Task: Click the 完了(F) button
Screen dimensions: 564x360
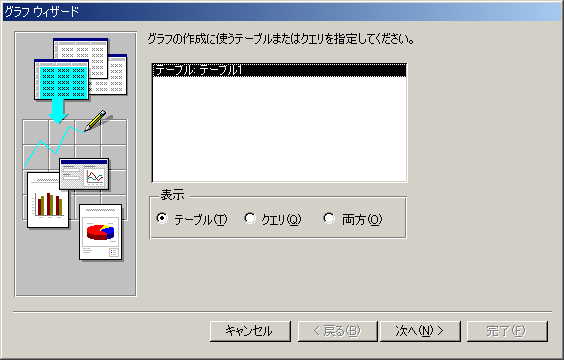Action: (x=507, y=331)
